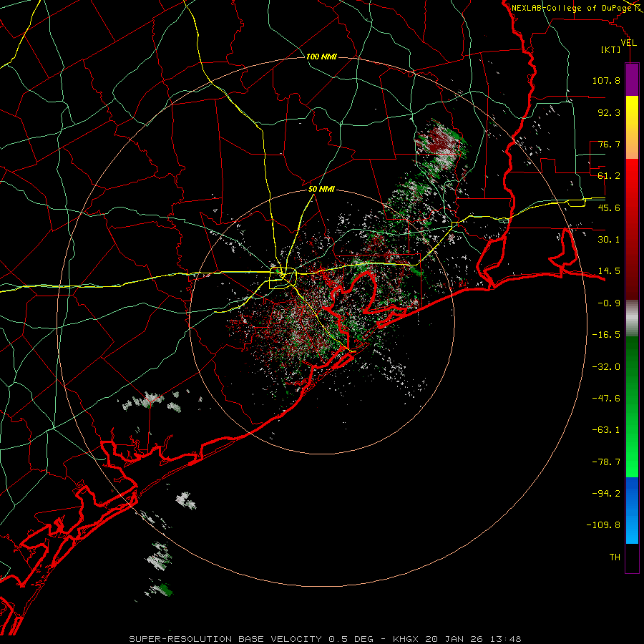Select the -63.1 velocity scale value
The width and height of the screenshot is (644, 644).
pos(606,430)
